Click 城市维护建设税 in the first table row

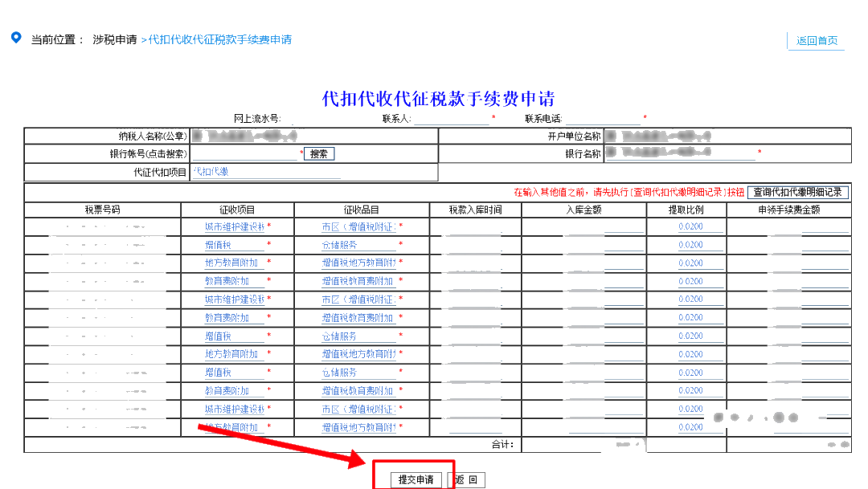[235, 226]
